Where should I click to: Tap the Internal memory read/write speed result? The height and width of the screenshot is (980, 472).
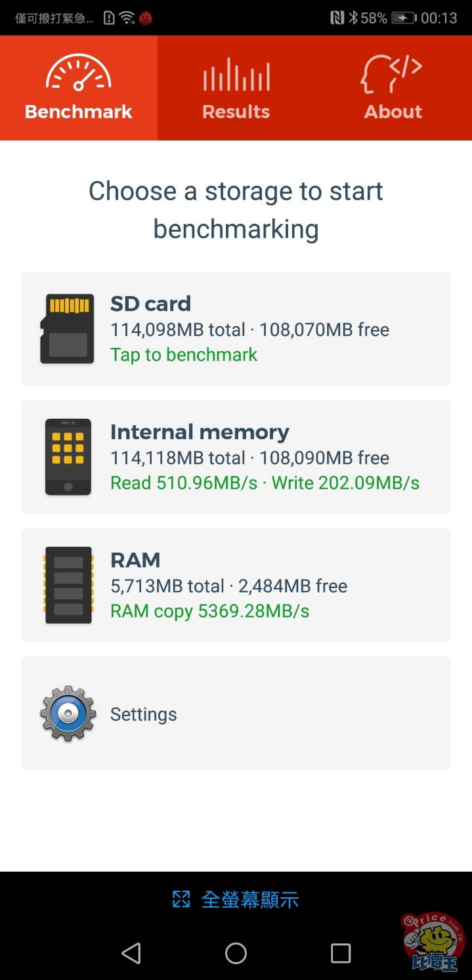coord(265,483)
